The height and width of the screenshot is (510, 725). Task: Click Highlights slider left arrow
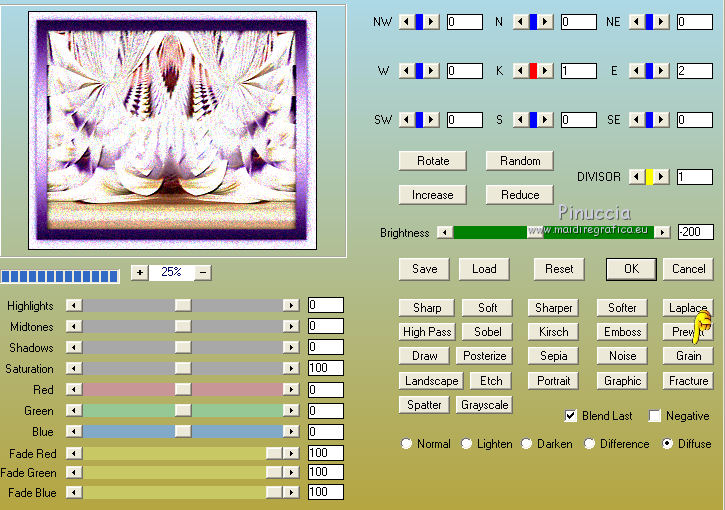point(74,305)
